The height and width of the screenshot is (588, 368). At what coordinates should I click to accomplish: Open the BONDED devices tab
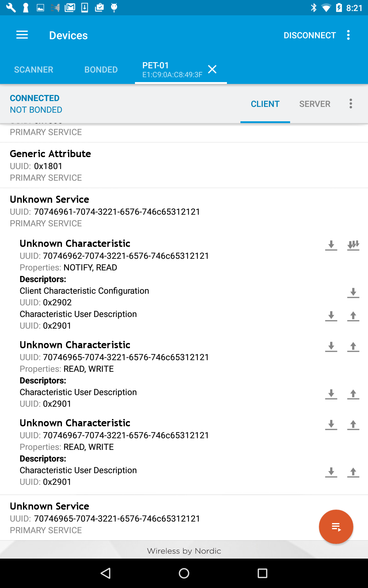pyautogui.click(x=101, y=70)
